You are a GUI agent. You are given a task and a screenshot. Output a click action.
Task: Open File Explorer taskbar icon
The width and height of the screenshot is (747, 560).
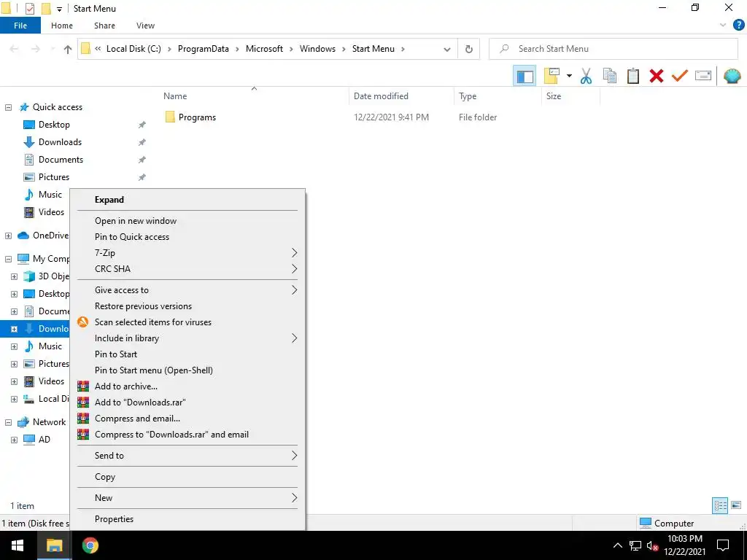tap(54, 545)
